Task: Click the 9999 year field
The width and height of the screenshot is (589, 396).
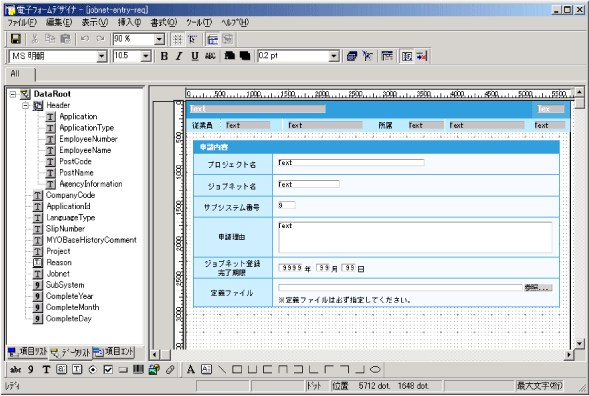Action: point(291,268)
